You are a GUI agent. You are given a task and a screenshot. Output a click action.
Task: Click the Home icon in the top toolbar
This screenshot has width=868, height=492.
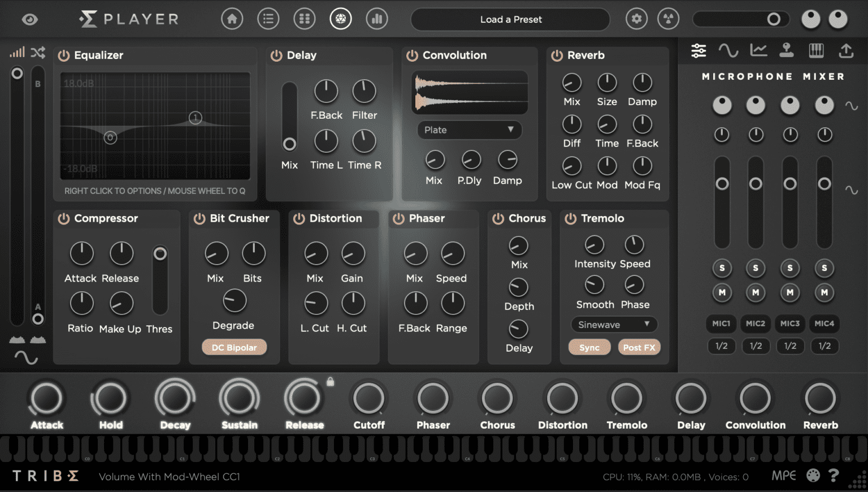(x=232, y=18)
